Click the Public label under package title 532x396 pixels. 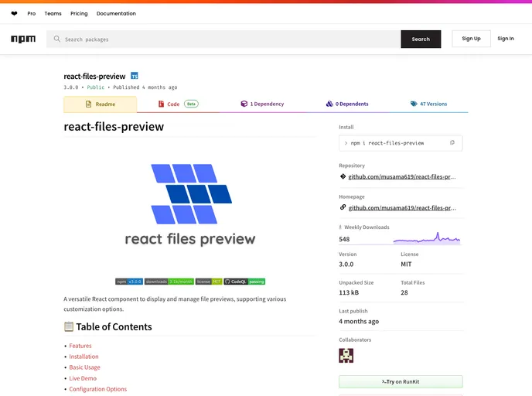tap(96, 87)
